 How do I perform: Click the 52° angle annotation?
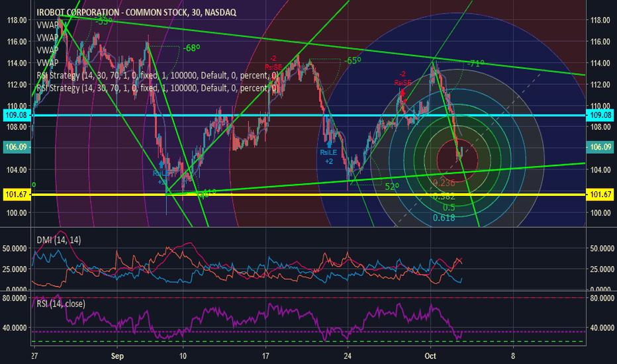392,187
